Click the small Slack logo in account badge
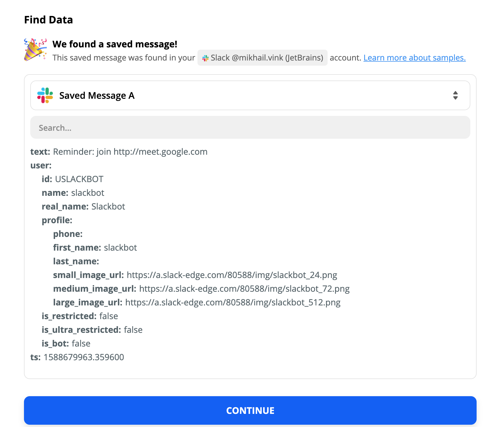The height and width of the screenshot is (427, 504). (x=205, y=58)
